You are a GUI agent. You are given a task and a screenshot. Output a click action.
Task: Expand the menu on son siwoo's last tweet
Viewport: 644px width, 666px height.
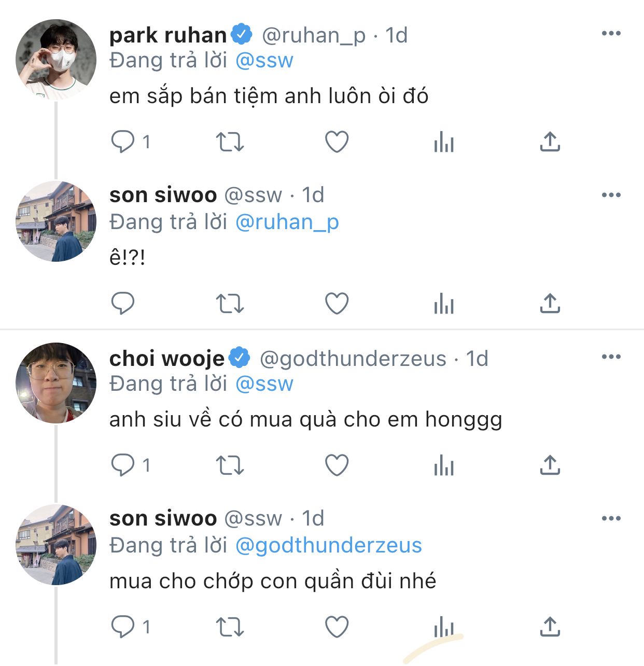coord(611,519)
